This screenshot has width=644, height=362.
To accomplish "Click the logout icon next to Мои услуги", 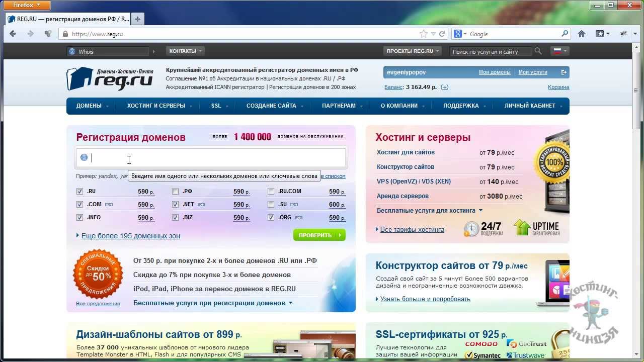I will (565, 72).
